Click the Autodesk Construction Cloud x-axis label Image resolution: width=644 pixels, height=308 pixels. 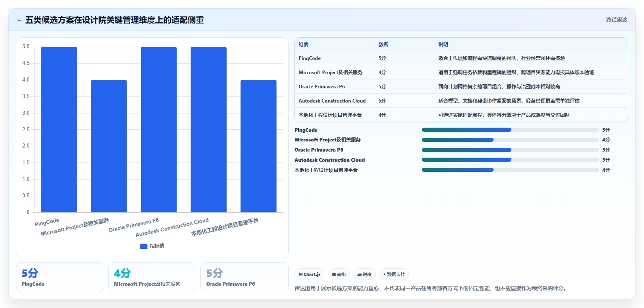tap(172, 227)
